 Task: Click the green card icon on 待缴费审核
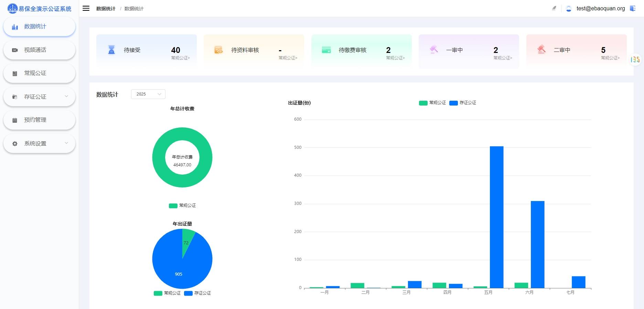click(x=326, y=50)
